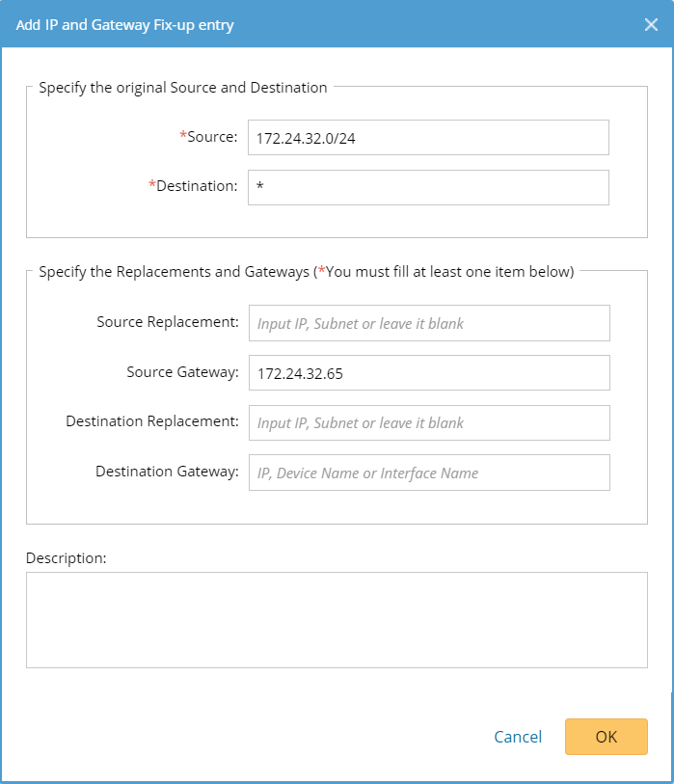Click the Source field containing 172.24.32.0/24
Viewport: 674px width, 784px height.
point(428,138)
